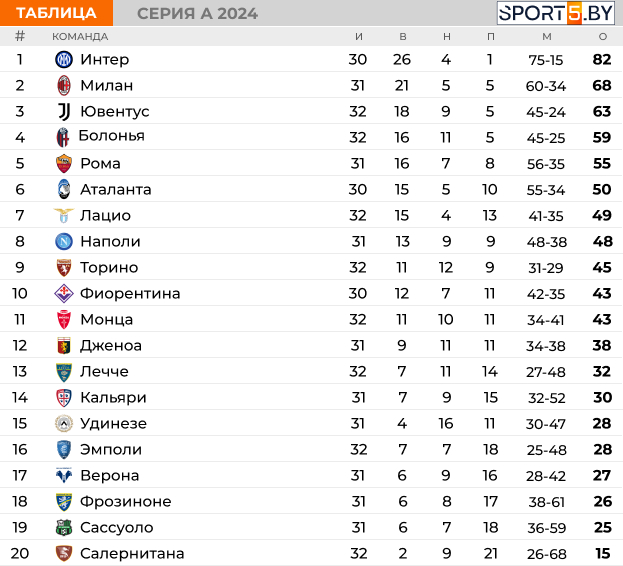
Task: Click the Фрозиноне team name
Action: point(126,502)
